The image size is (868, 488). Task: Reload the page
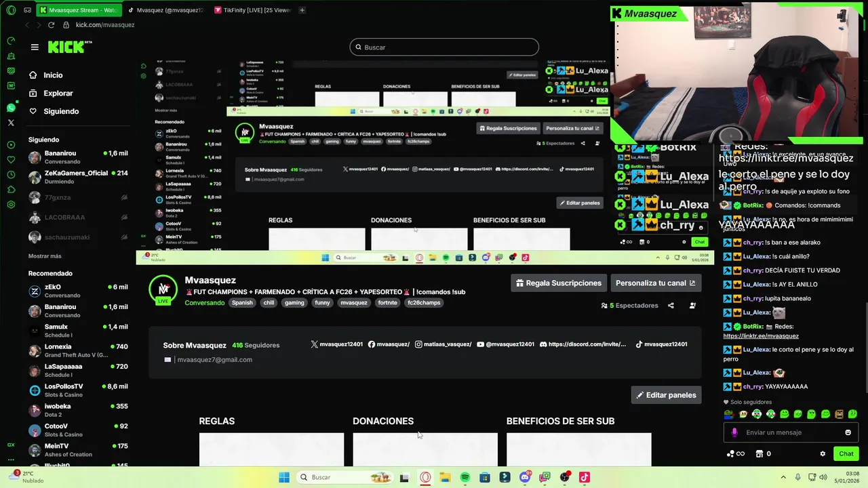(x=51, y=25)
